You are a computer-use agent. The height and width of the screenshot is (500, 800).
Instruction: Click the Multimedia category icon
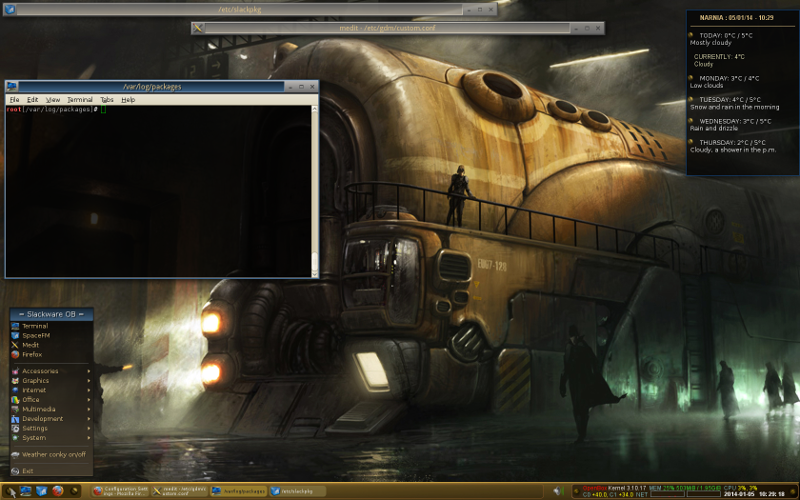click(x=15, y=409)
